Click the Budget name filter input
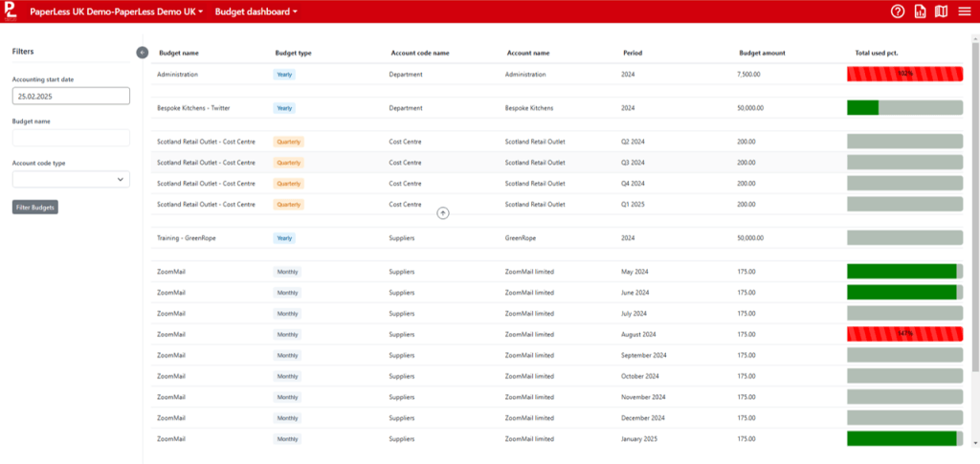 71,138
